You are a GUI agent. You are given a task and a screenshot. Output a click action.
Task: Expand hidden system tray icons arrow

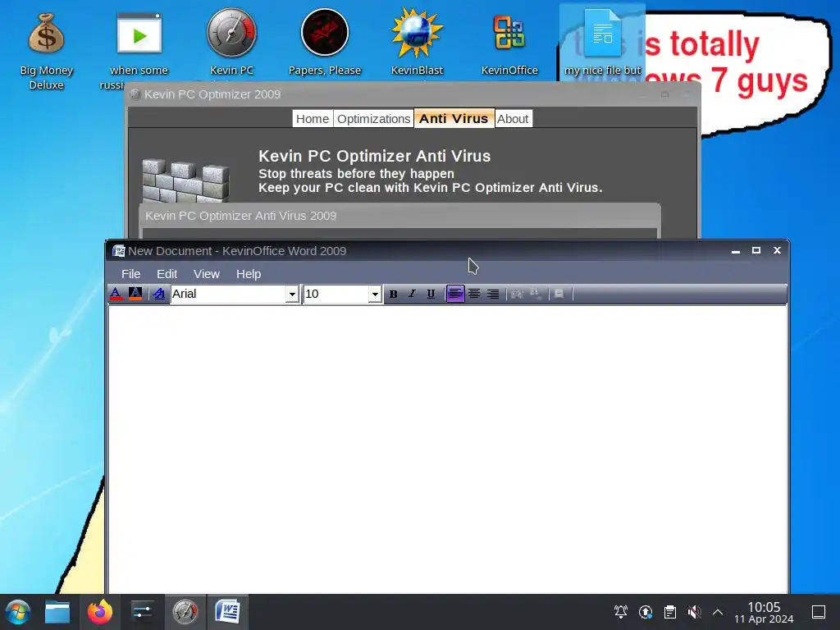(x=718, y=612)
